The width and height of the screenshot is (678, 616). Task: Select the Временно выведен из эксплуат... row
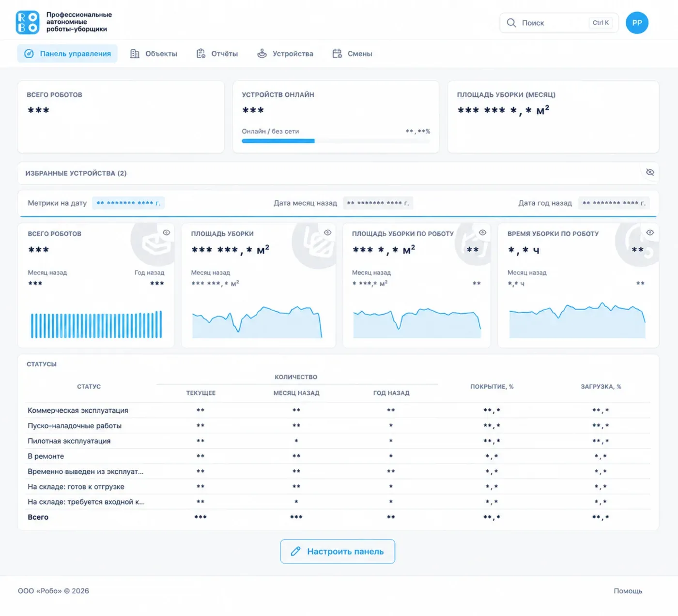(338, 471)
